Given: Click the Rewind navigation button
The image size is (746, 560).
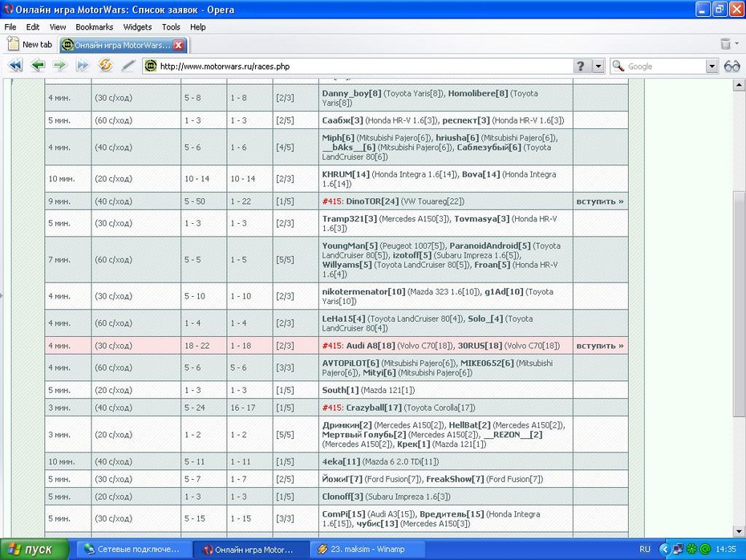Looking at the screenshot, I should tap(14, 65).
